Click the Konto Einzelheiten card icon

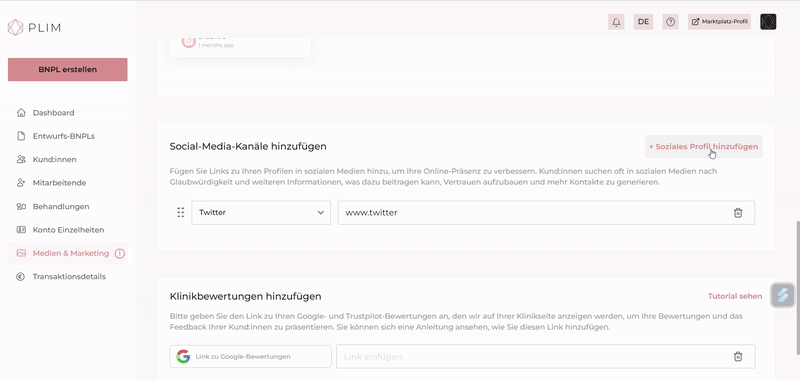[21, 230]
